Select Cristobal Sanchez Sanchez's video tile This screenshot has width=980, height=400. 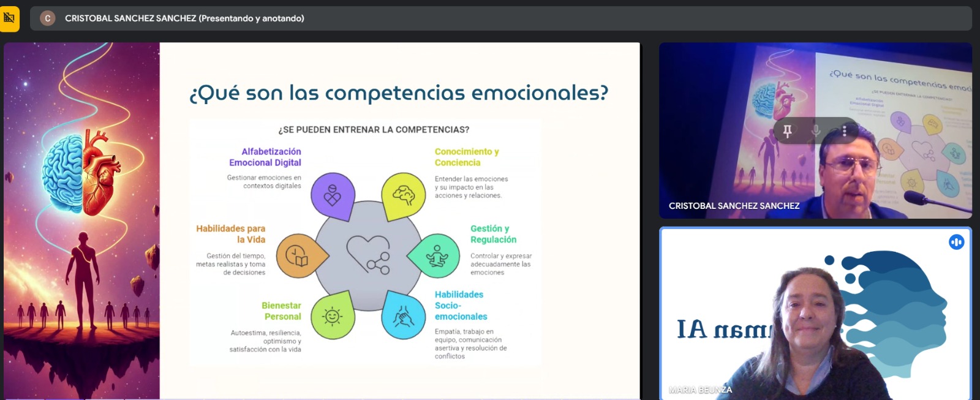(815, 130)
